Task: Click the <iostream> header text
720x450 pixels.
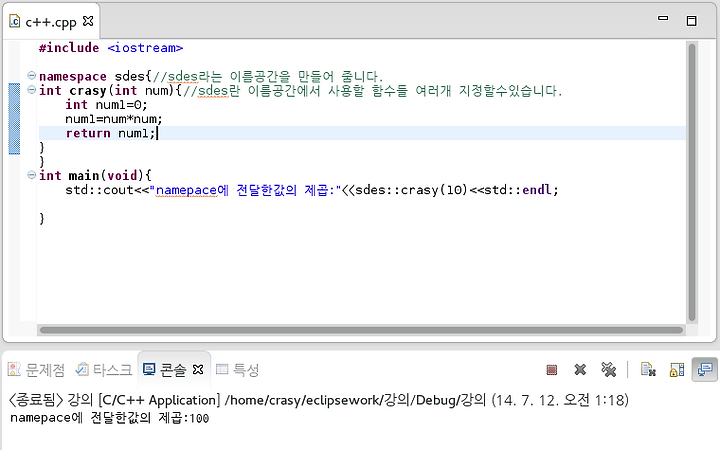Action: coord(145,48)
